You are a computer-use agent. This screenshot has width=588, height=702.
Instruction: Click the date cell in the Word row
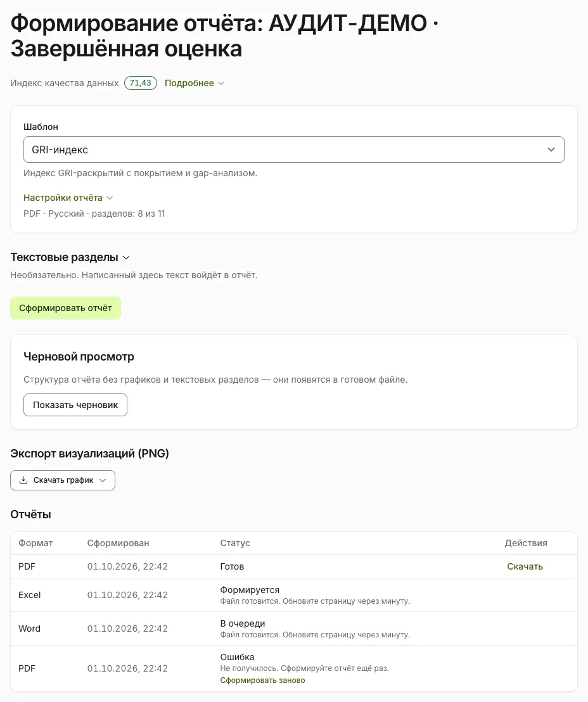(127, 629)
